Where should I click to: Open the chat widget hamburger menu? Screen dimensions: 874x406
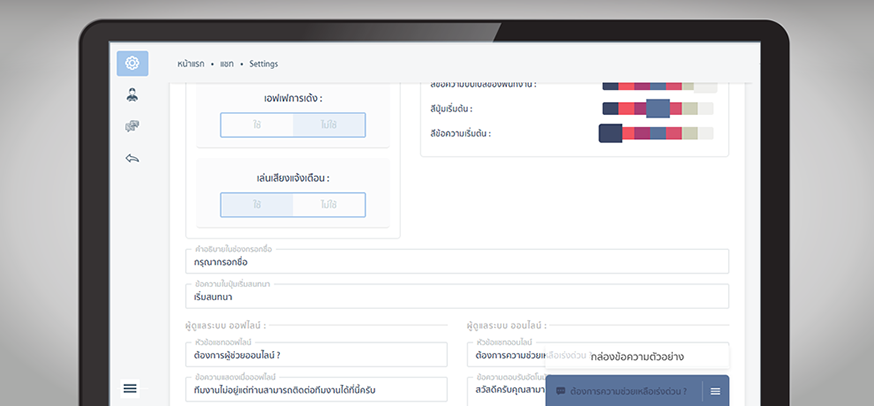715,392
